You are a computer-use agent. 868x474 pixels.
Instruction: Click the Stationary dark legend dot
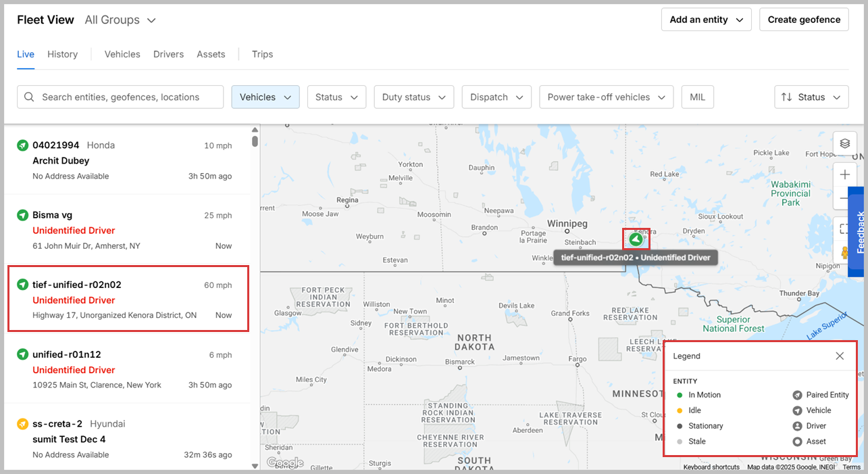pos(680,426)
